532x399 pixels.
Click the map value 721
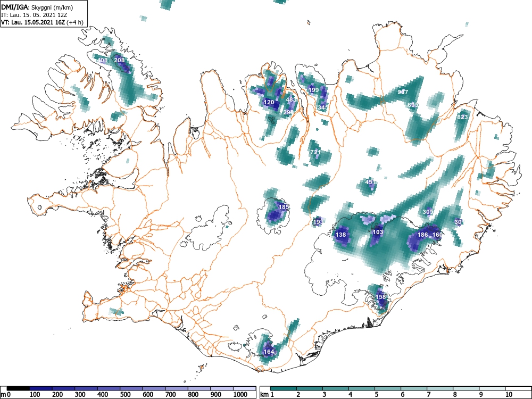coord(315,152)
